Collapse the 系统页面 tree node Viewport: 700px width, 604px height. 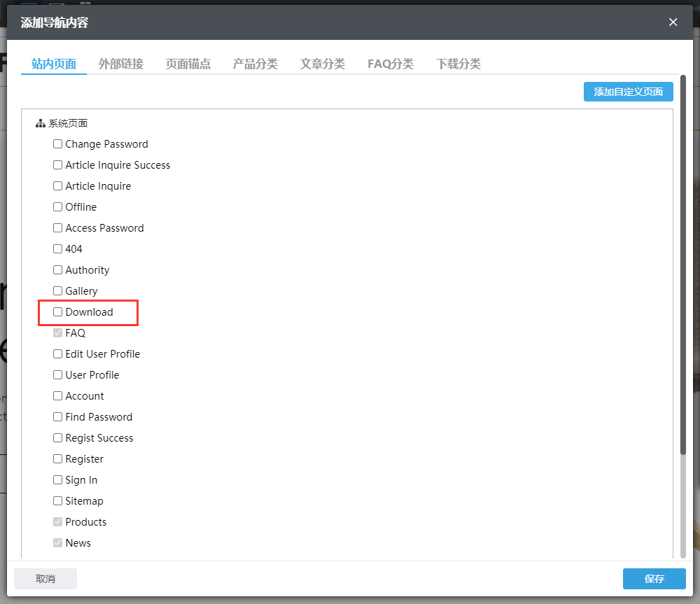(68, 124)
